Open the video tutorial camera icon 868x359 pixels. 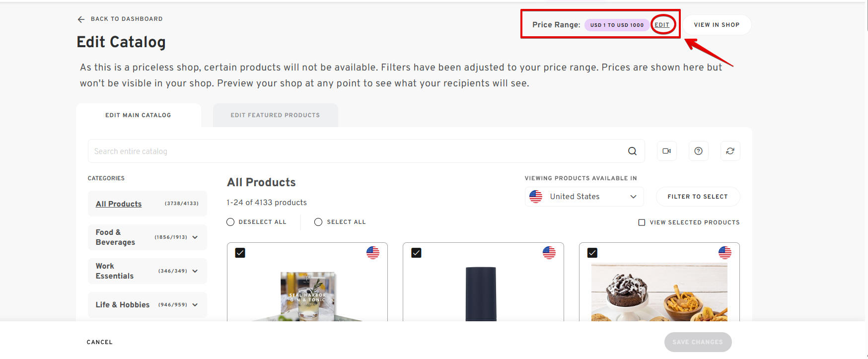tap(666, 151)
